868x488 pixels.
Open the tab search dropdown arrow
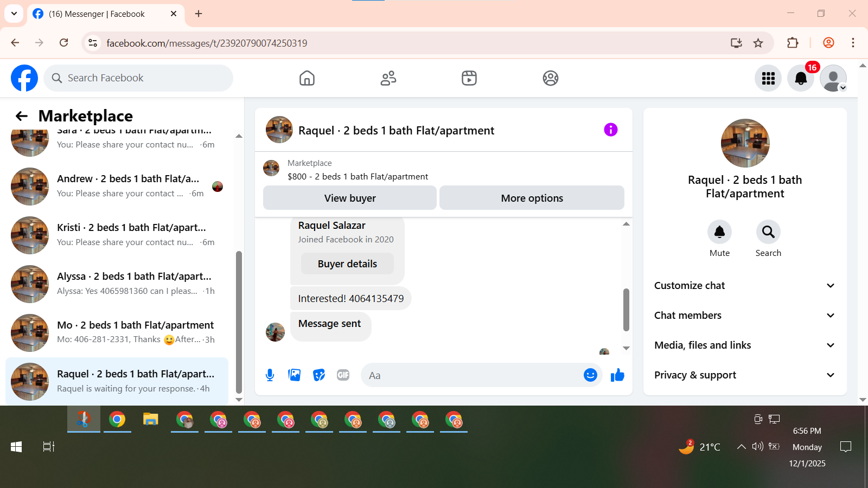[14, 14]
